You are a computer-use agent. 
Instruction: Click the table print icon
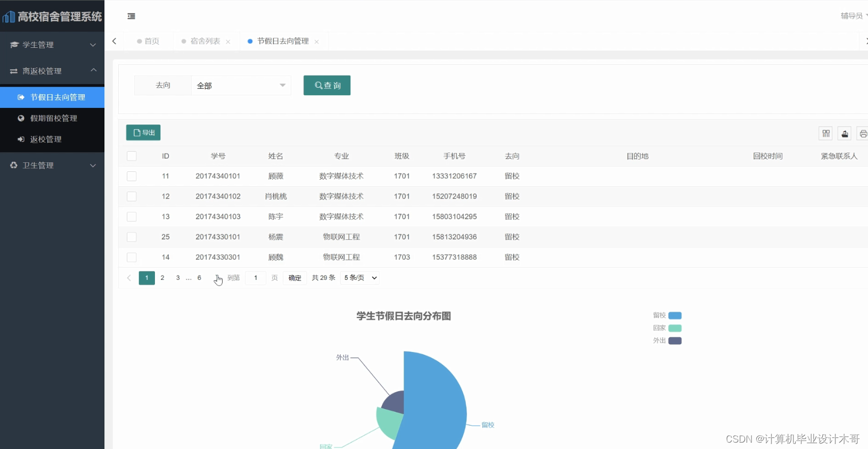click(863, 134)
